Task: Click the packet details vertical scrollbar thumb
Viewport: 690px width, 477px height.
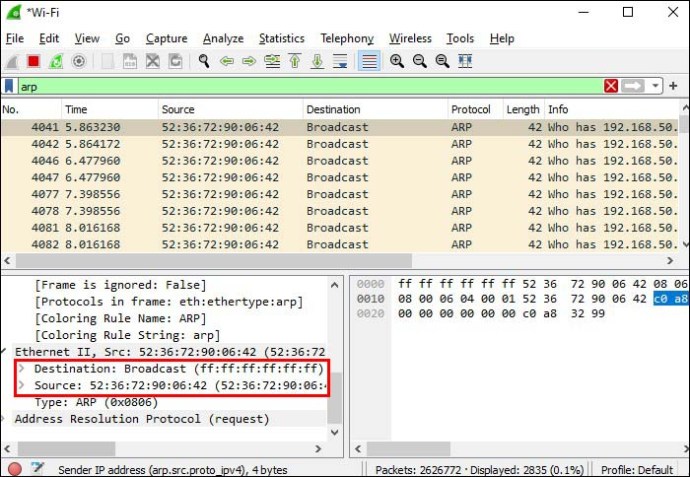Action: 335,398
